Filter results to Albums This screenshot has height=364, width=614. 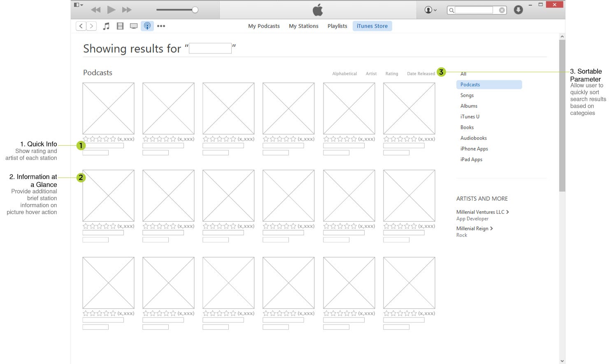pyautogui.click(x=469, y=106)
